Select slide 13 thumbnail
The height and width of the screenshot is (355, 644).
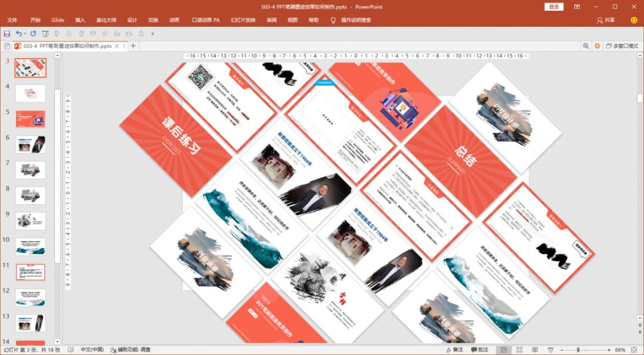tap(30, 323)
